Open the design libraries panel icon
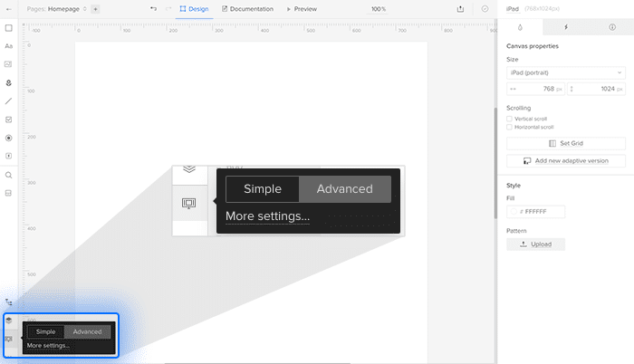The image size is (634, 364). [8, 193]
